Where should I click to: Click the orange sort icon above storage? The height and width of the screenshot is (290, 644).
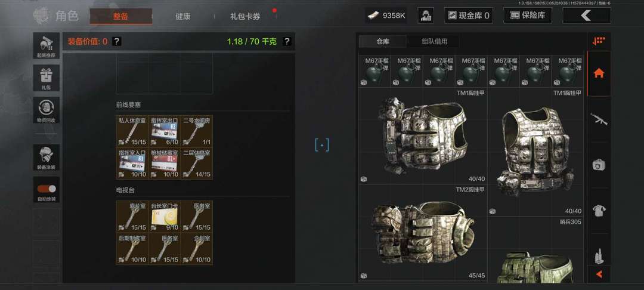(x=599, y=41)
